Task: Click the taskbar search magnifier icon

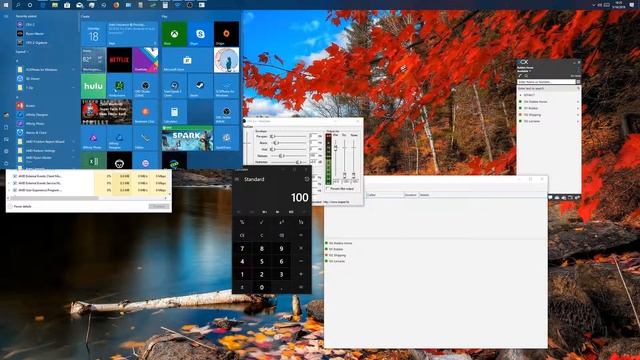Action: pos(18,5)
